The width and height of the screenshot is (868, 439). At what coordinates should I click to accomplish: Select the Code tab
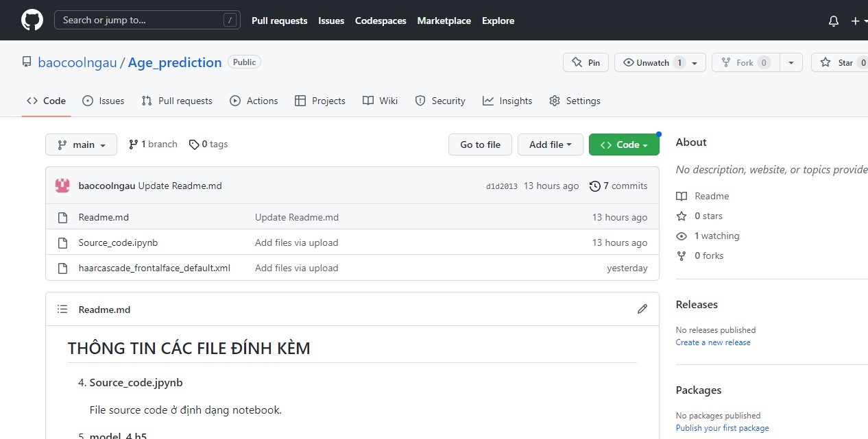[47, 101]
